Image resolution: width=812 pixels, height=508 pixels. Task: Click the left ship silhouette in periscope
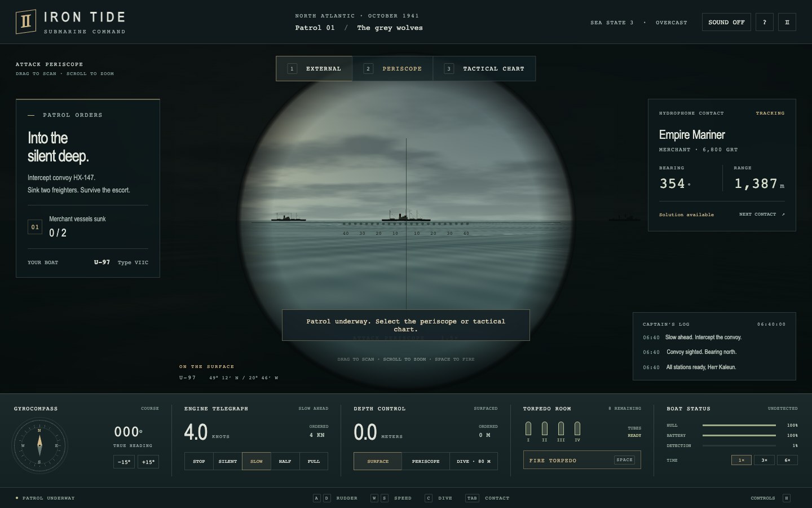288,217
